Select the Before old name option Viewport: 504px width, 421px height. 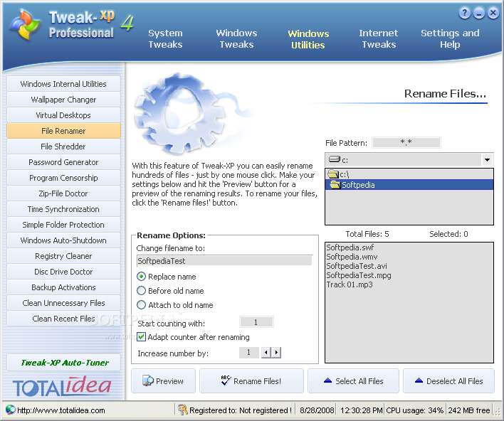pos(141,291)
